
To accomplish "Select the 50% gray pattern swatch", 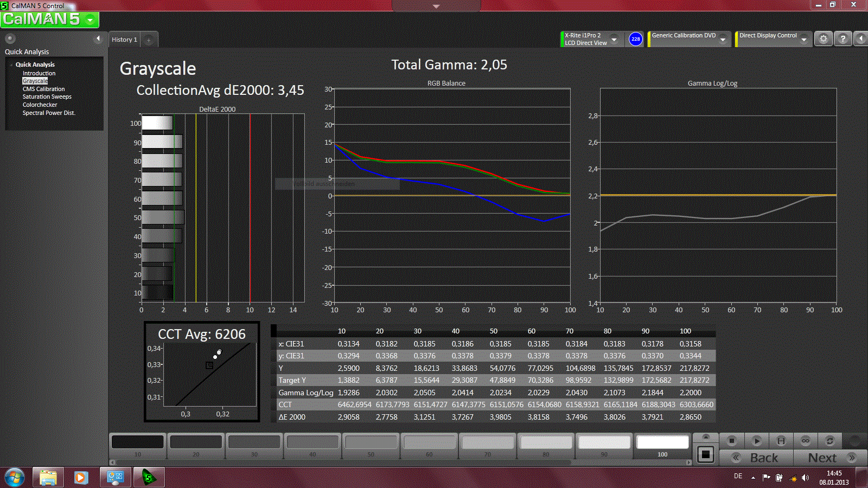I will coord(371,446).
